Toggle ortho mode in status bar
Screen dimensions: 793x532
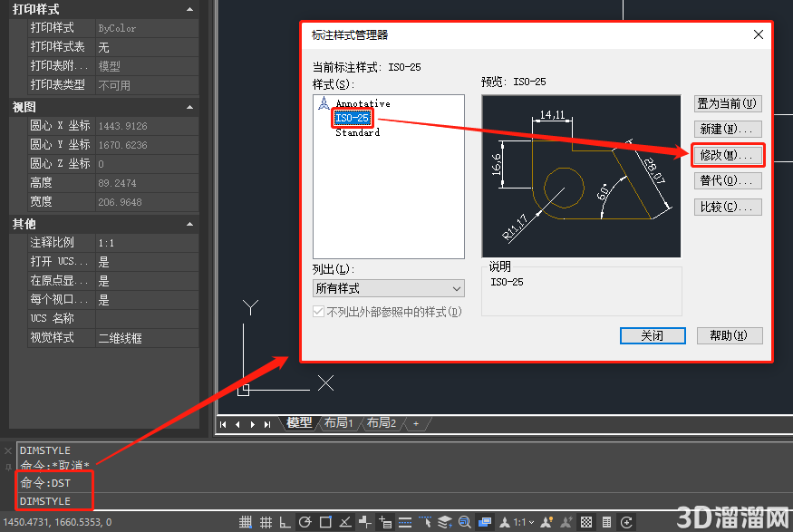[x=285, y=522]
